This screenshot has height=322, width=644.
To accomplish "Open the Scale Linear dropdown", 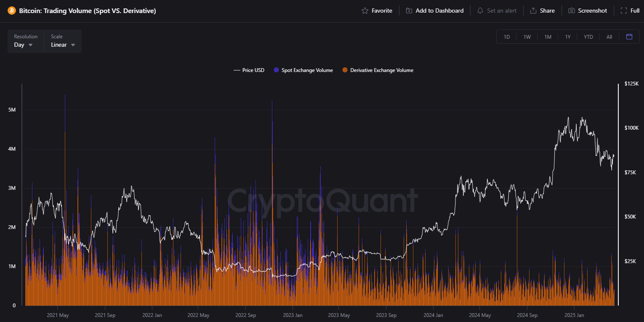I will coord(63,45).
